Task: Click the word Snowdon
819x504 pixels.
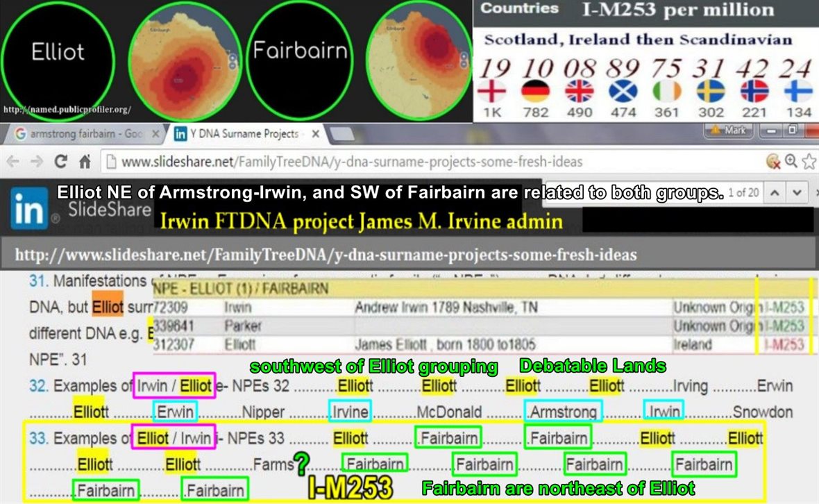Action: pos(763,412)
